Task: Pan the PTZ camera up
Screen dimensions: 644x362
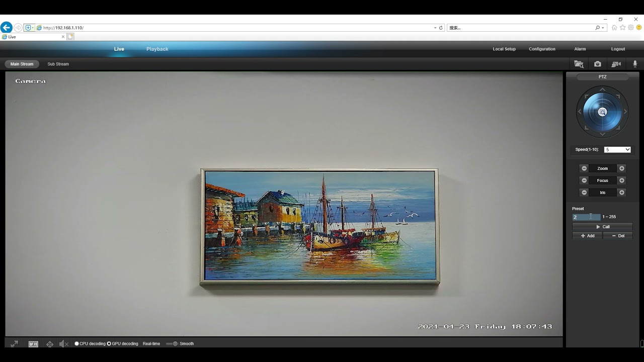Action: pos(602,89)
